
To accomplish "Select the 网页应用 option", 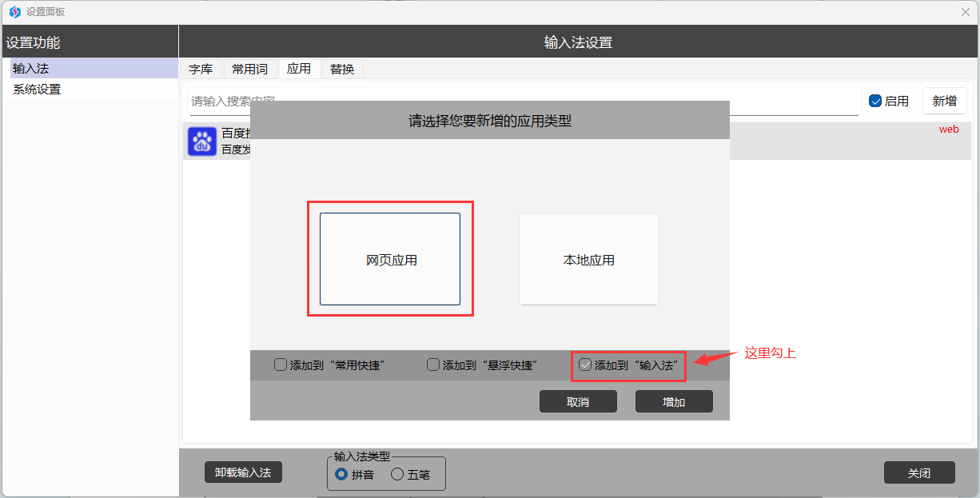I will coord(390,259).
